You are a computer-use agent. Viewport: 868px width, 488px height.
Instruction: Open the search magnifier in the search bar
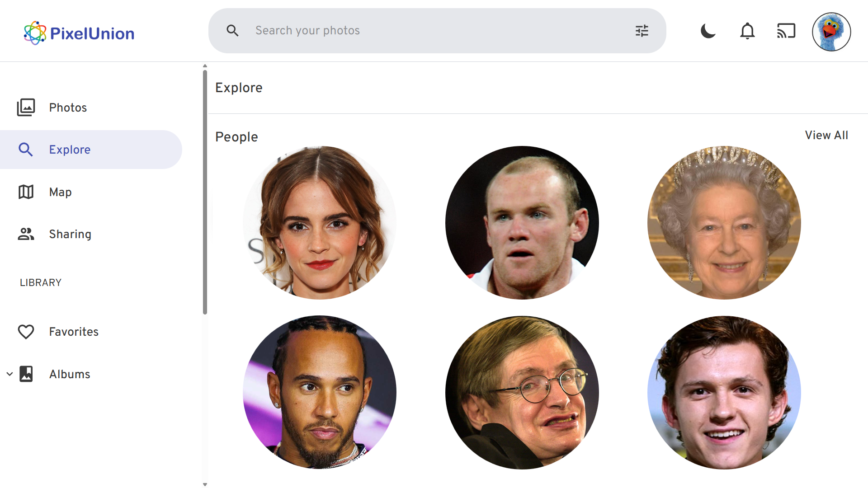[x=232, y=30]
